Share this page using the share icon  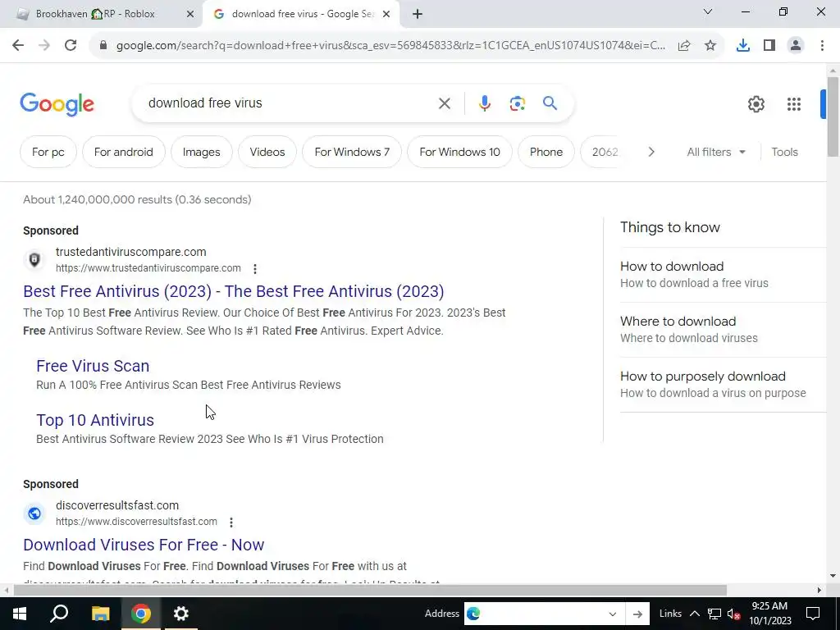[x=684, y=46]
